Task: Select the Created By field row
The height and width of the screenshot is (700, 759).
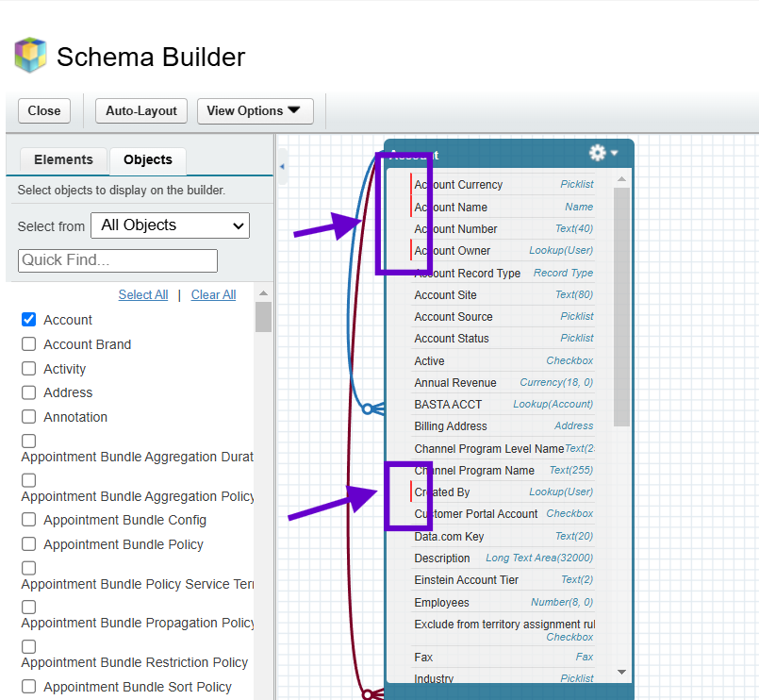Action: 503,492
